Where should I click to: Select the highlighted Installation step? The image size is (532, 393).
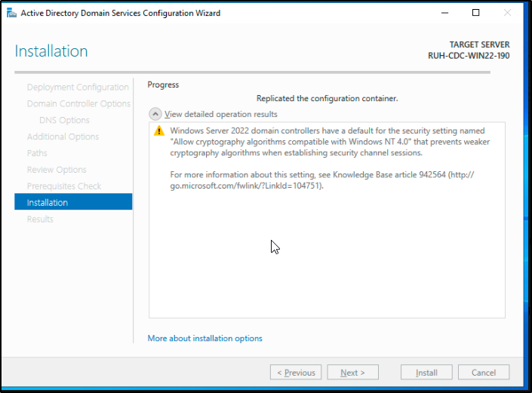pyautogui.click(x=73, y=201)
